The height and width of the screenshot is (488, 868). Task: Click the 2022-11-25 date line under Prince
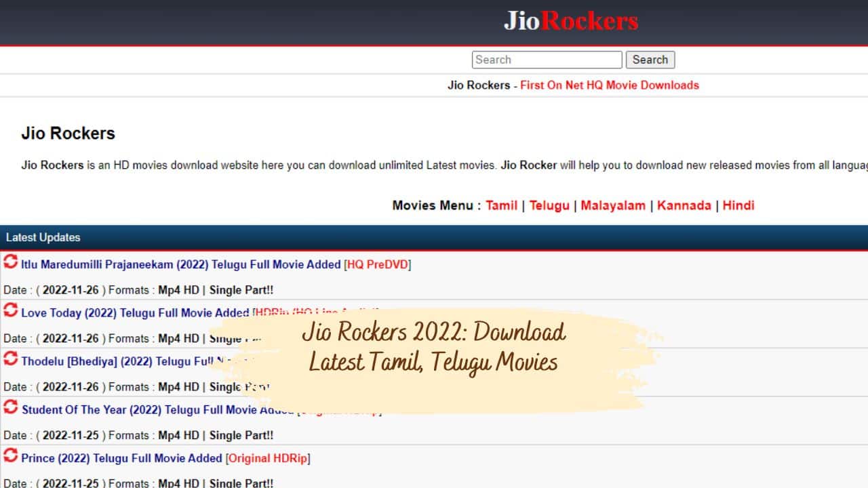pos(138,483)
